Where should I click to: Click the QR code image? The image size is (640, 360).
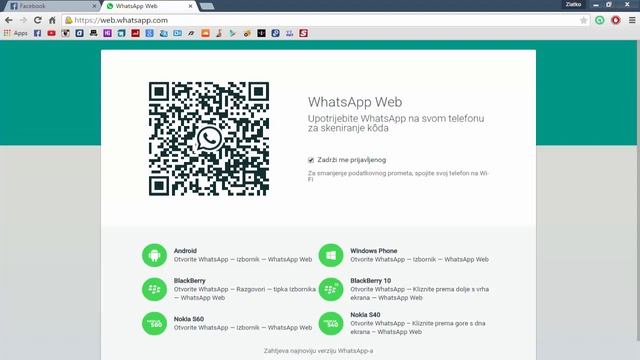click(x=209, y=139)
